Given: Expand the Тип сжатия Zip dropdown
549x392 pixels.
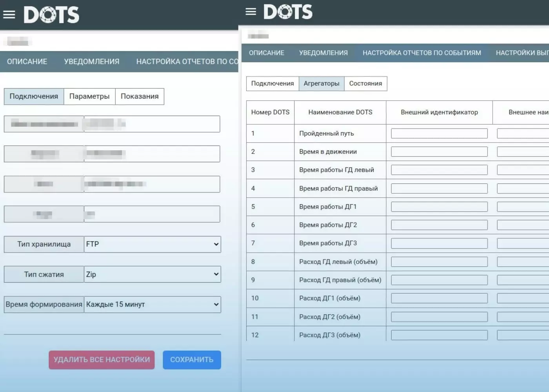Looking at the screenshot, I should 152,274.
